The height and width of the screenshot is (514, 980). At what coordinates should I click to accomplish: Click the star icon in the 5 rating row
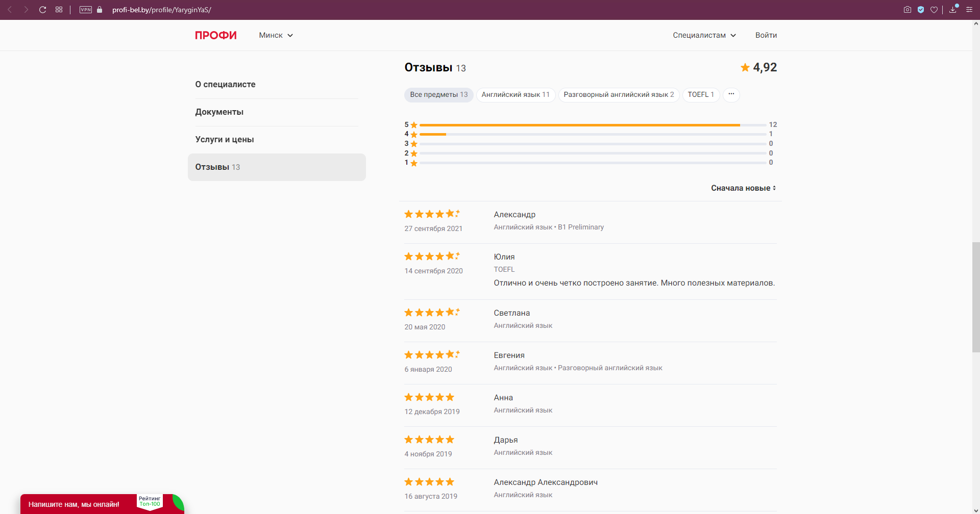pyautogui.click(x=414, y=125)
